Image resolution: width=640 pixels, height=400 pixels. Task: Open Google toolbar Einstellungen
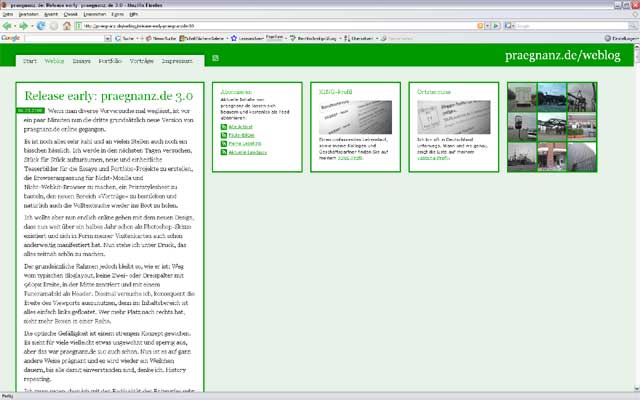click(x=621, y=38)
